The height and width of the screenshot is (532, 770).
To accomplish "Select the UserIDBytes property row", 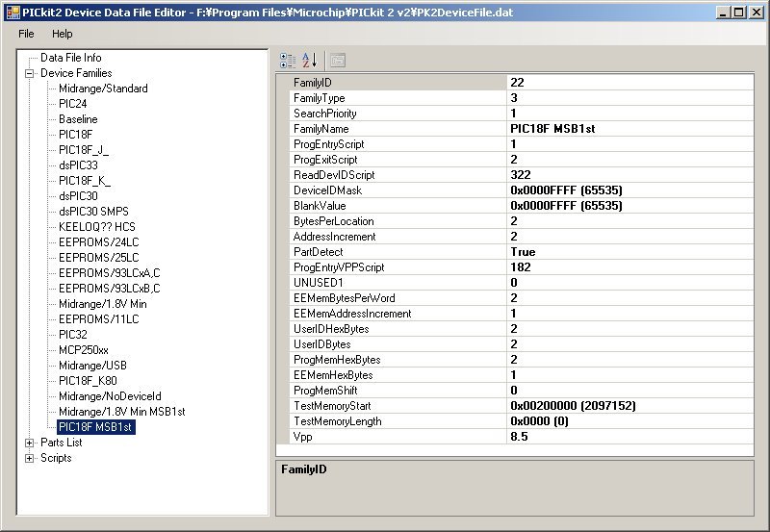I will coord(522,344).
